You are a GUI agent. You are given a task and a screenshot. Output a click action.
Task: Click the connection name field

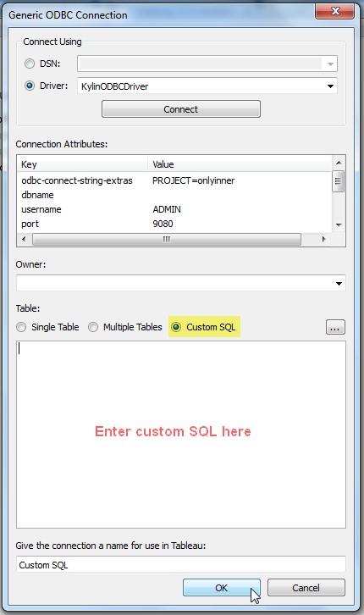[181, 564]
